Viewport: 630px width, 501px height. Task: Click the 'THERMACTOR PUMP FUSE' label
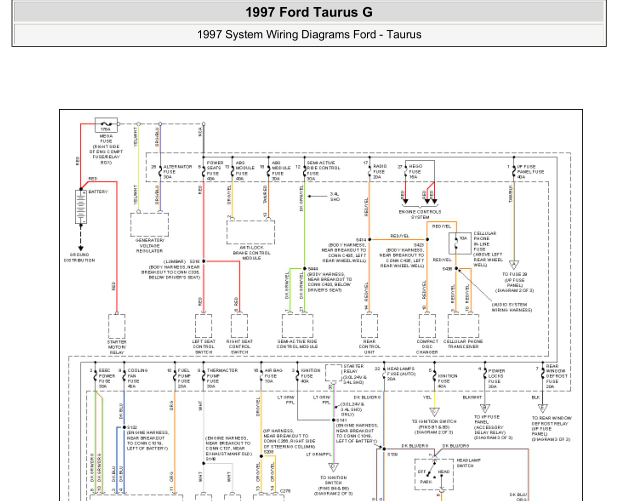coord(222,378)
